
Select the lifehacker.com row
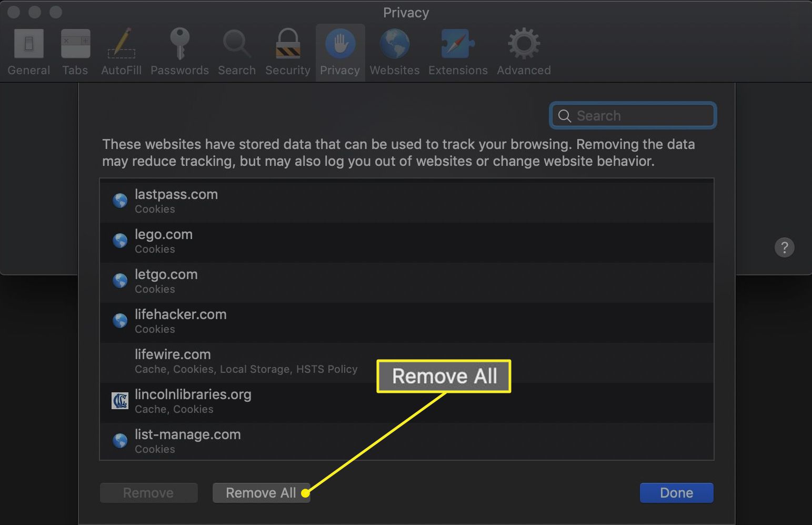click(407, 322)
